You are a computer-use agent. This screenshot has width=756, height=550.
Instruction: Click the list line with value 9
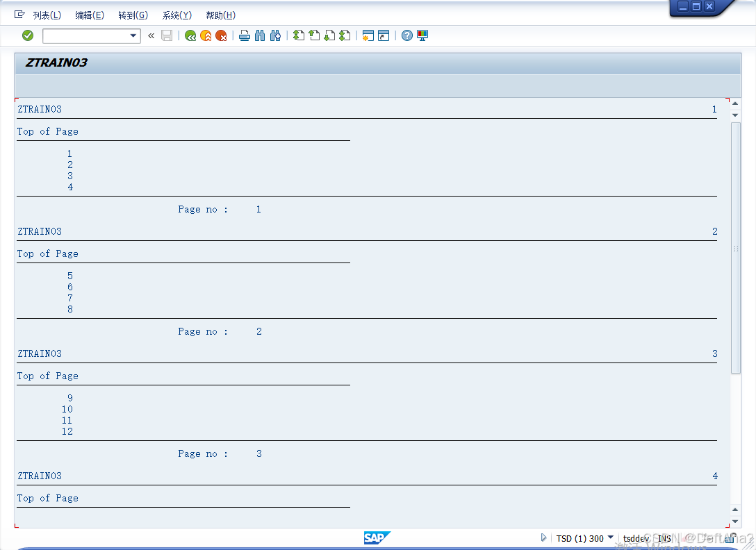coord(70,398)
